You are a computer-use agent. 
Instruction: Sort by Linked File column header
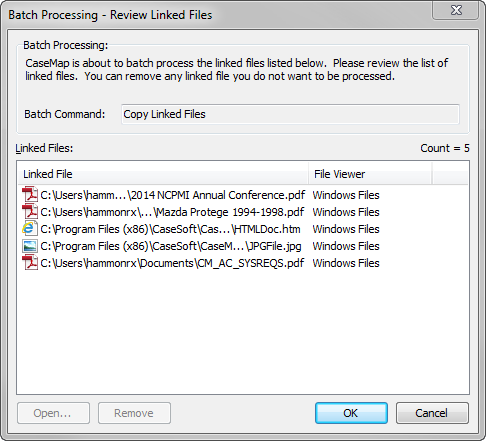pyautogui.click(x=163, y=174)
